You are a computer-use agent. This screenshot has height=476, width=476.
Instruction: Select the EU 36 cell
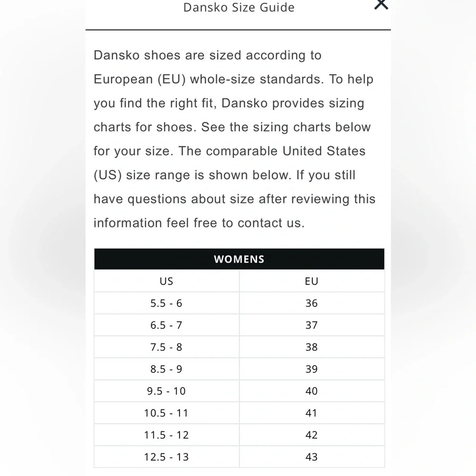tap(312, 303)
